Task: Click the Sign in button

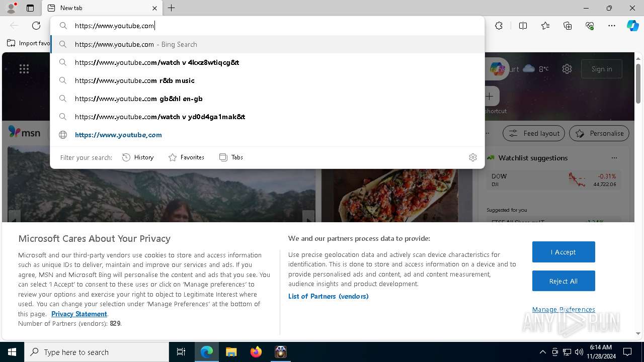Action: point(602,69)
